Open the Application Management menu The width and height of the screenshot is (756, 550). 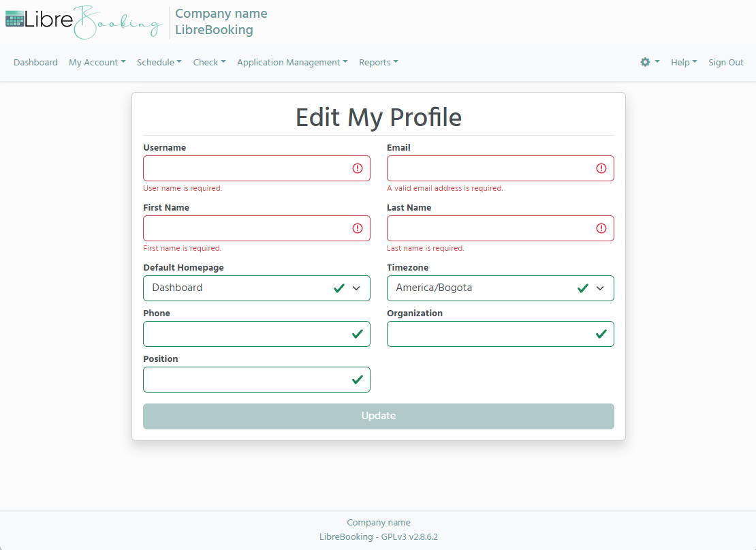[x=292, y=62]
